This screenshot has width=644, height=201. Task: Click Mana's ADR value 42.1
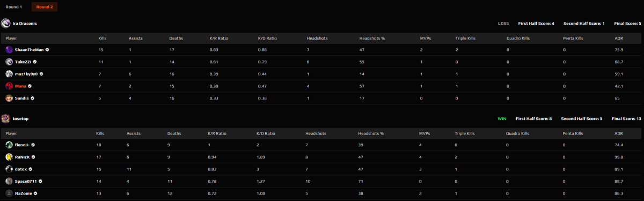coord(619,86)
